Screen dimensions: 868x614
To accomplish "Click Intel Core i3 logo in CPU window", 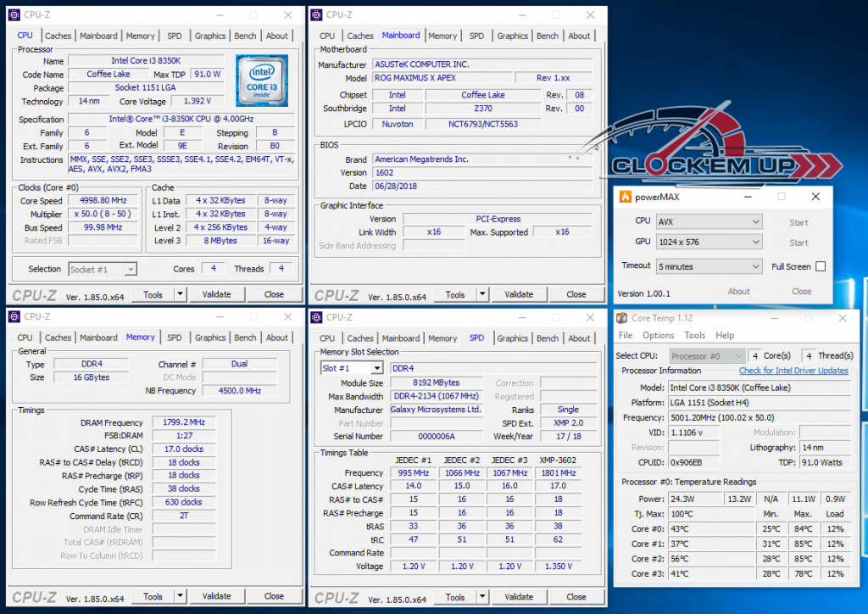I will (262, 81).
